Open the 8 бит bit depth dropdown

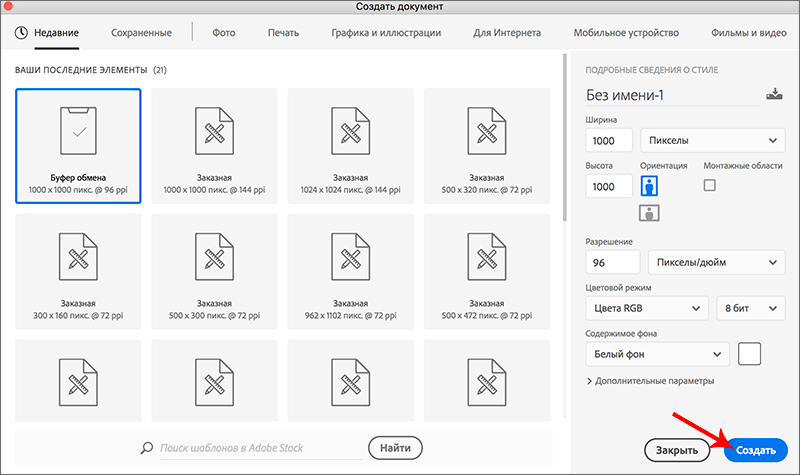(x=750, y=308)
